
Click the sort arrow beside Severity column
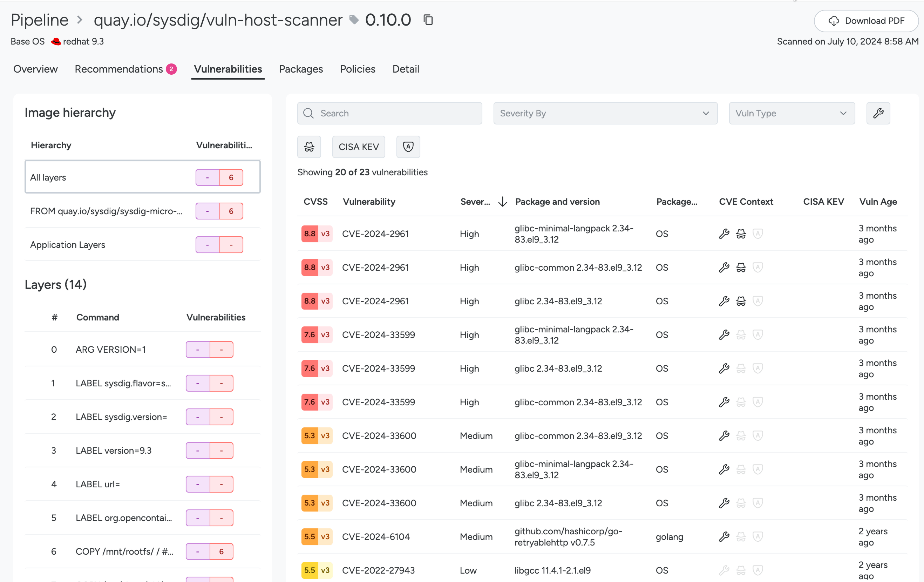point(502,202)
